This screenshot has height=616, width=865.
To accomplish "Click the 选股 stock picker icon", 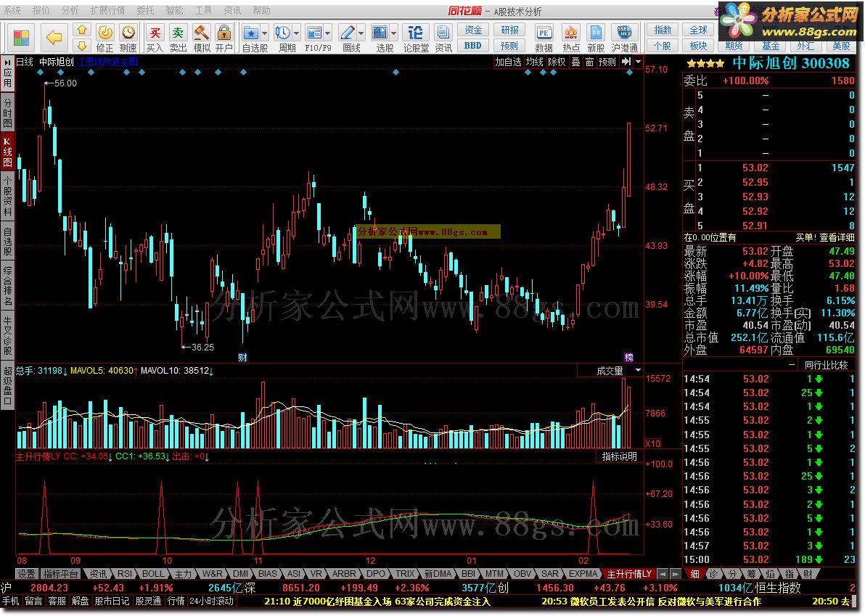I will pos(380,33).
